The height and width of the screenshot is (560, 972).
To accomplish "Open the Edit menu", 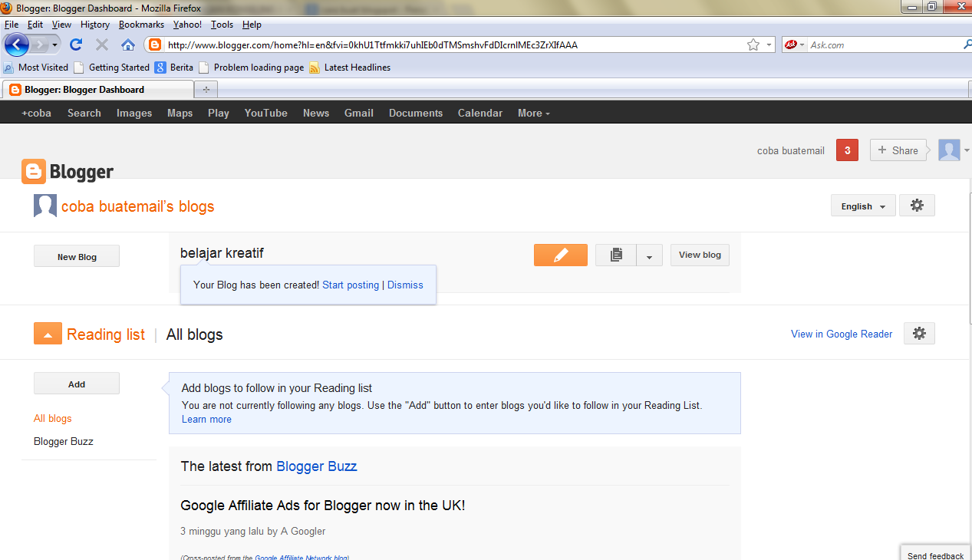I will pyautogui.click(x=35, y=25).
